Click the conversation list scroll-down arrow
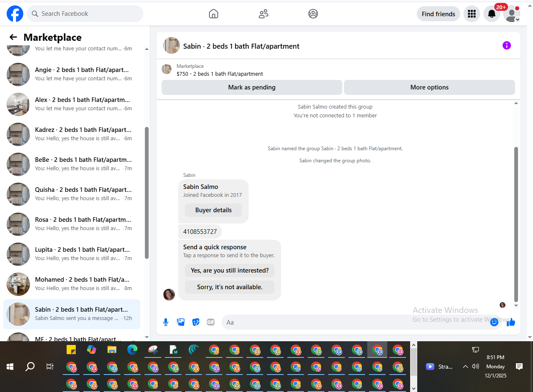 pos(147,337)
